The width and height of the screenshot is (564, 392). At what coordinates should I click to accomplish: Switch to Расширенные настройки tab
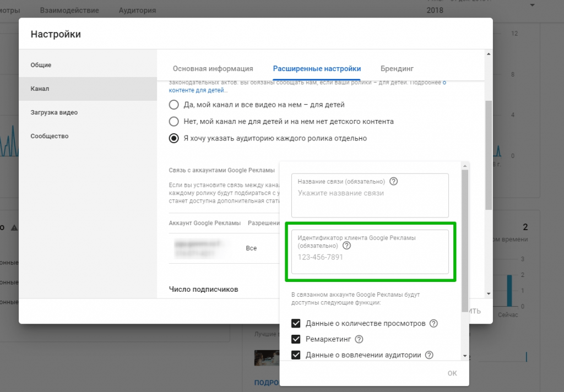pos(317,68)
